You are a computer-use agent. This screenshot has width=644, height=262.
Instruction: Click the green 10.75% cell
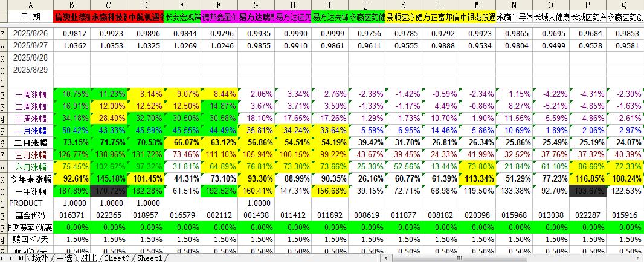point(72,94)
